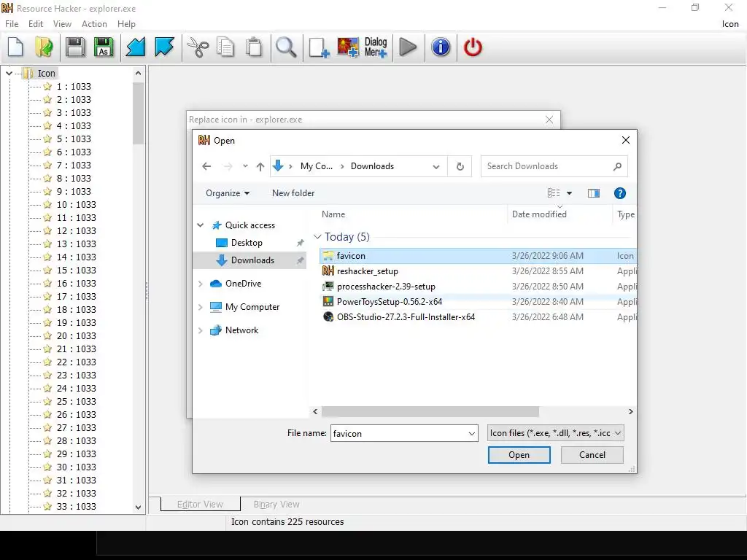Image resolution: width=747 pixels, height=560 pixels.
Task: Open the Help menu
Action: [126, 24]
